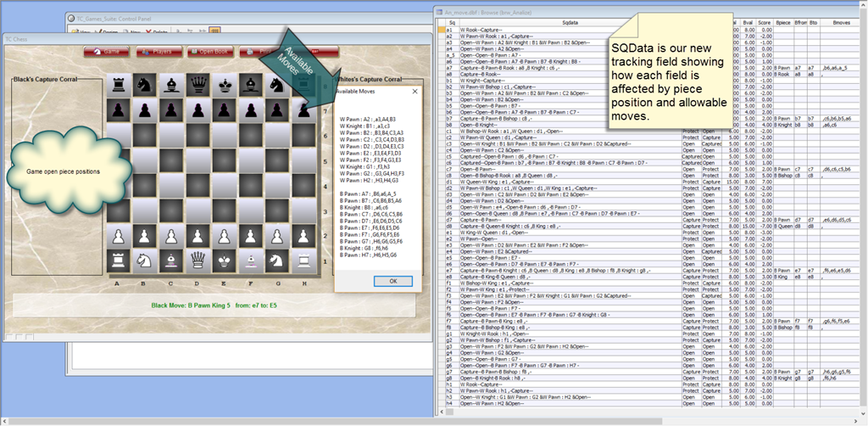The width and height of the screenshot is (868, 426).
Task: Select the white queen on D1
Action: 198,258
